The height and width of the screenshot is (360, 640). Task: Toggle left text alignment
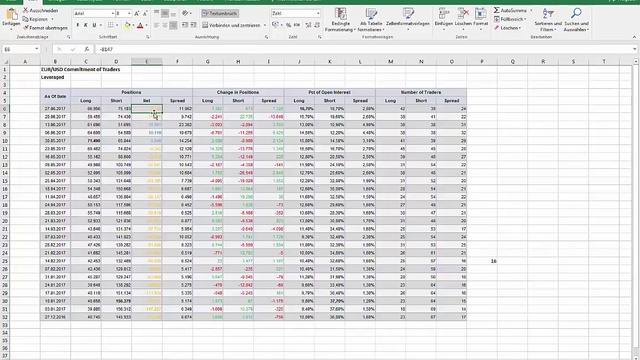click(157, 25)
